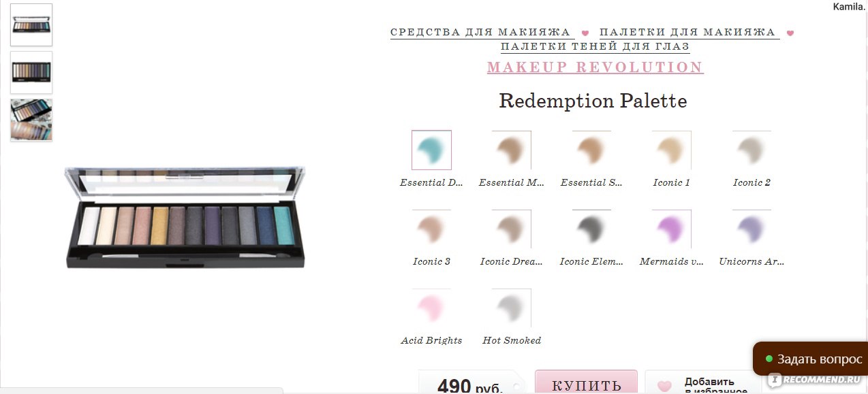
Task: Open the Средства для макияжа breadcrumb
Action: (x=480, y=32)
